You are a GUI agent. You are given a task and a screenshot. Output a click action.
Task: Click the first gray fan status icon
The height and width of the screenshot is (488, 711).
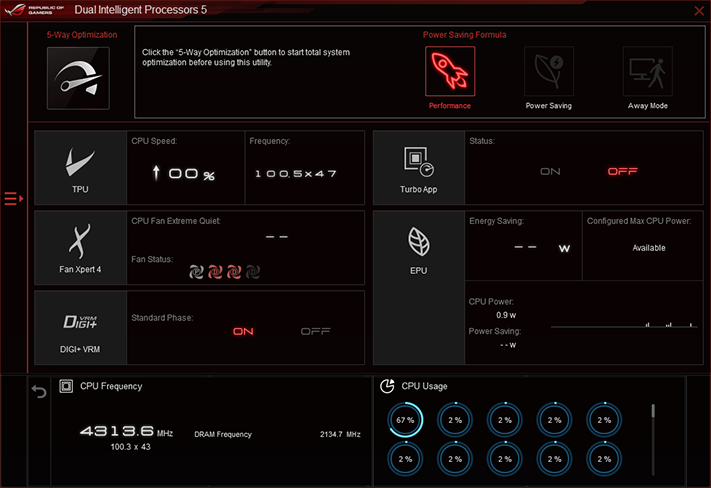[196, 272]
